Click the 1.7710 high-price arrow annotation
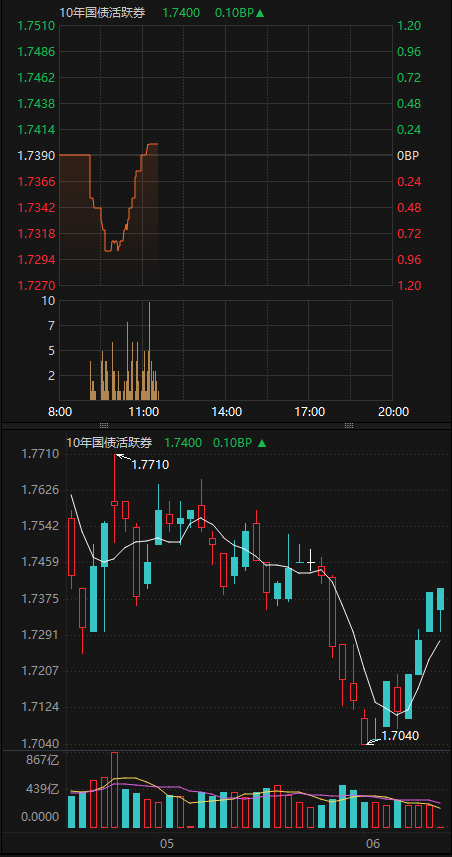 click(x=142, y=463)
